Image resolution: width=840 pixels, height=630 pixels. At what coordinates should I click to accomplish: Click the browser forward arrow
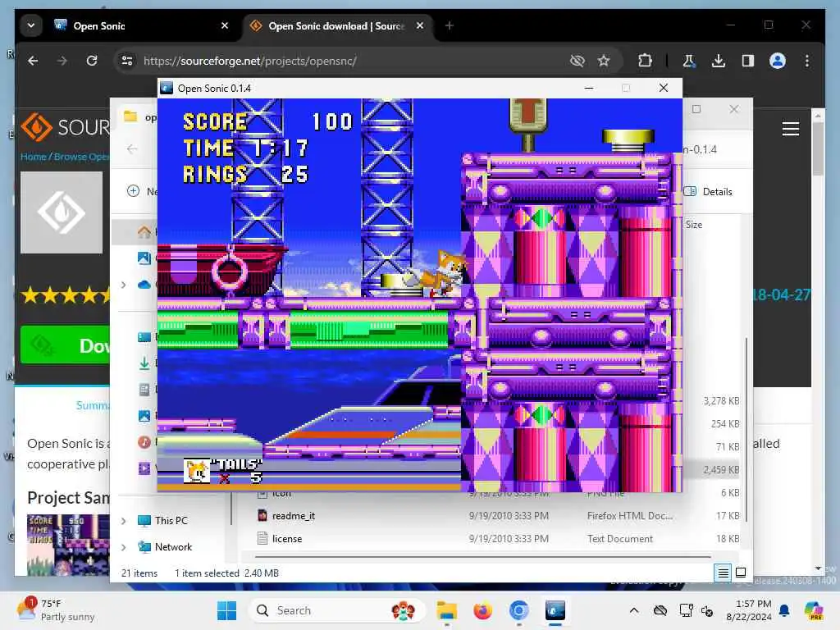(x=62, y=61)
